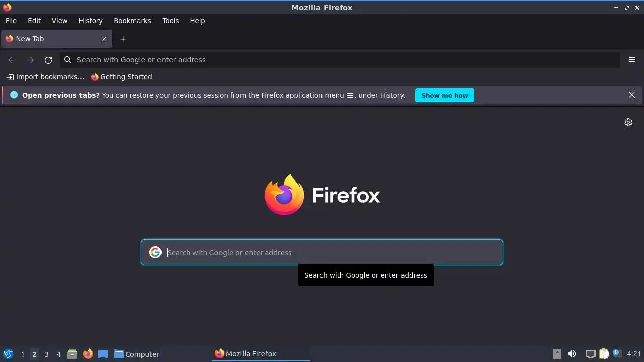Open a new tab with the plus button
644x362 pixels.
pyautogui.click(x=123, y=39)
